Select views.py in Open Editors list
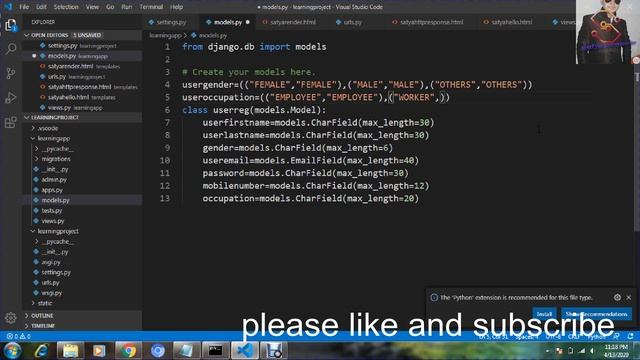 pos(82,108)
